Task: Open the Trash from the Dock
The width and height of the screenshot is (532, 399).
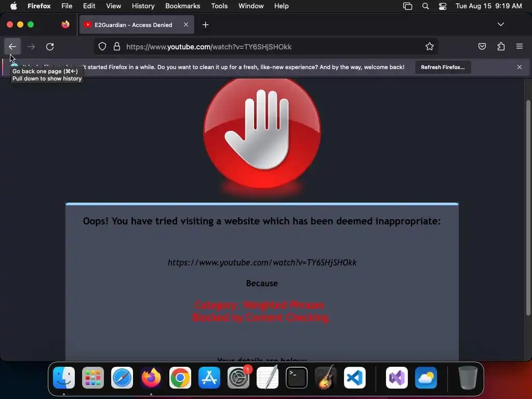Action: [x=468, y=378]
